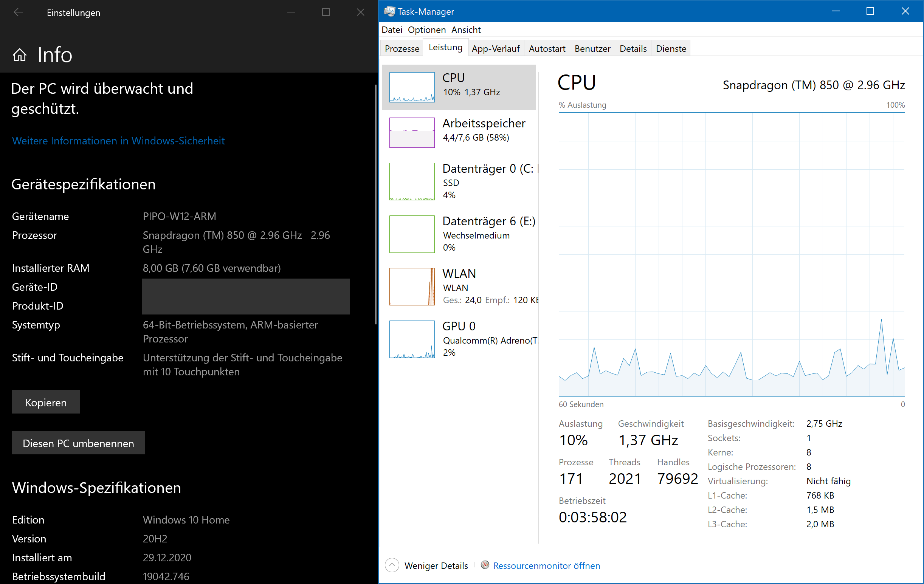Select the CPU mini graph thumbnail
The height and width of the screenshot is (584, 924).
[x=412, y=87]
